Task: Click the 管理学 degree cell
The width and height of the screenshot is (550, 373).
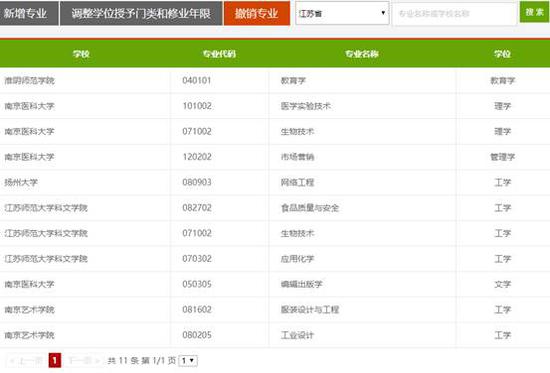Action: click(502, 157)
